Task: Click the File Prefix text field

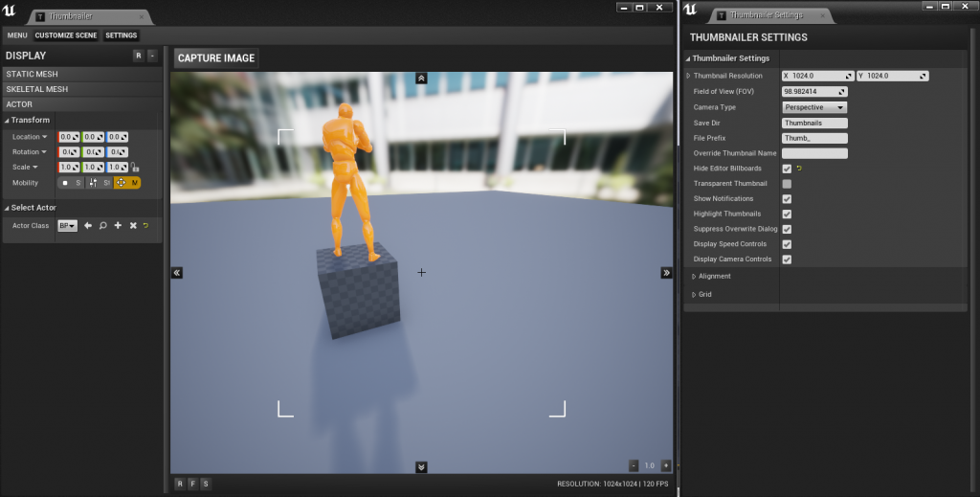Action: [x=814, y=138]
